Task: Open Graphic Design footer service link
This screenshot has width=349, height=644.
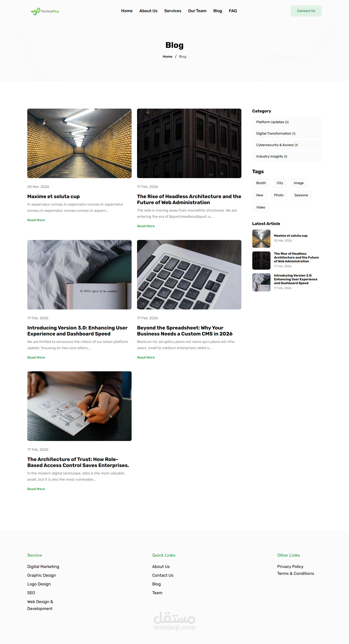Action: tap(41, 575)
